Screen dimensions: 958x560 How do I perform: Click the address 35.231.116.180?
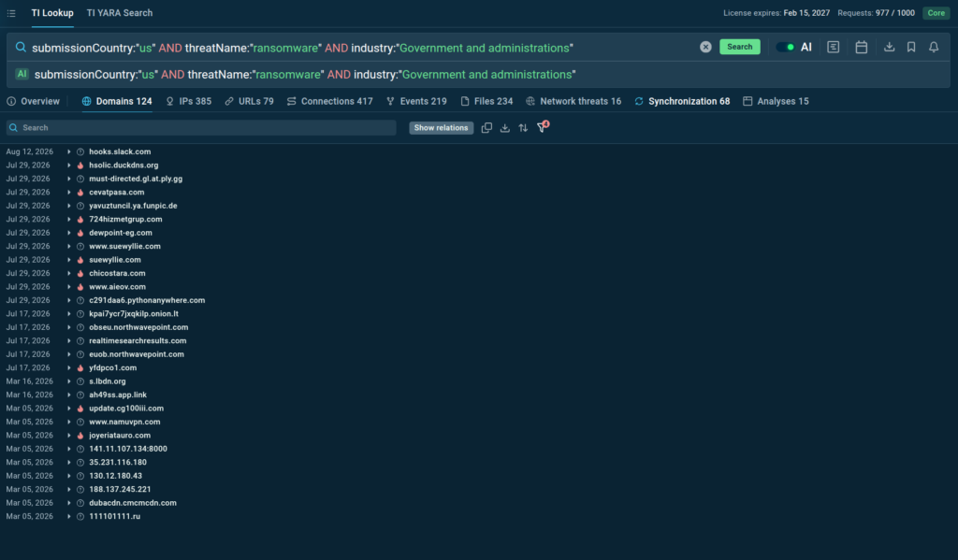coord(118,462)
